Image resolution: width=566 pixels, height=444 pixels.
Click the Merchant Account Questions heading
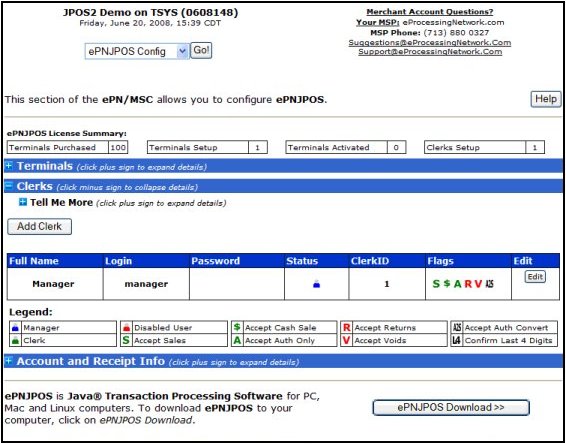[430, 12]
